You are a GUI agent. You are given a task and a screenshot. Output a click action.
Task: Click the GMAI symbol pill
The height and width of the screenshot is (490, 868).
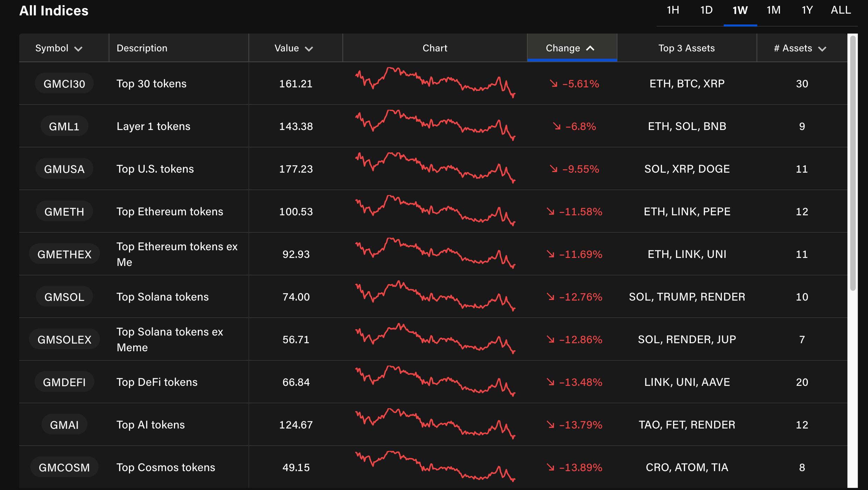click(64, 425)
